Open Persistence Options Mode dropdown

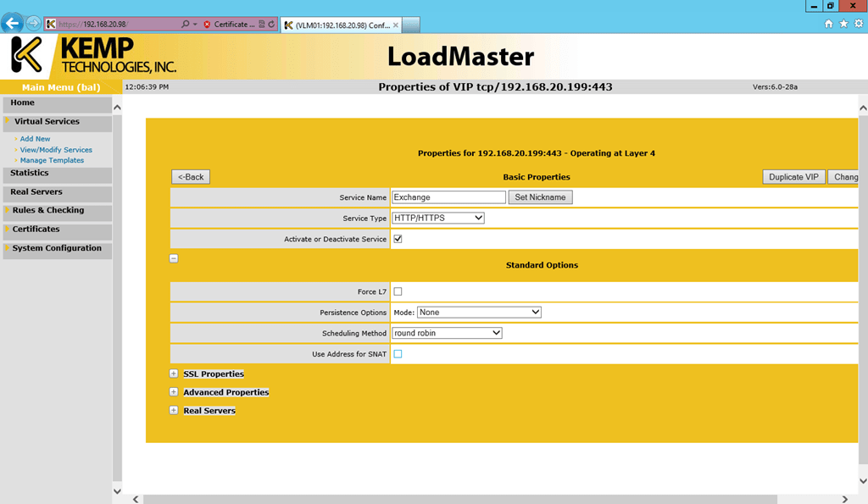click(479, 313)
